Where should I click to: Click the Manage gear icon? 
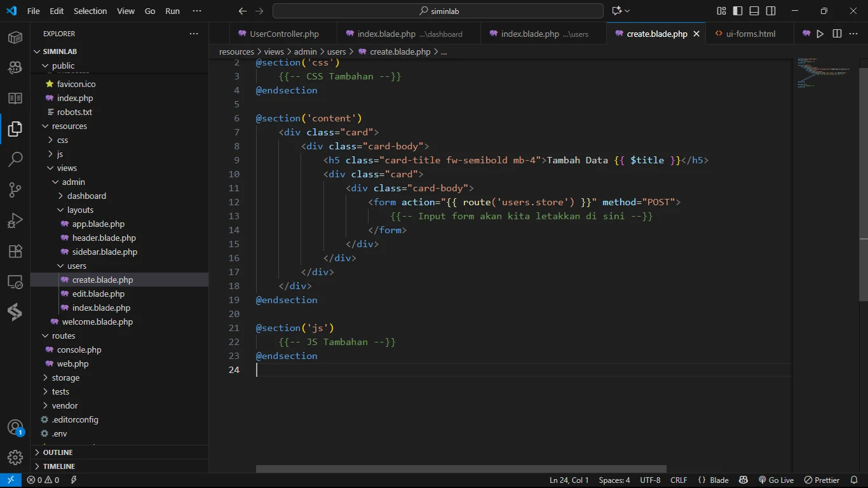[x=15, y=457]
